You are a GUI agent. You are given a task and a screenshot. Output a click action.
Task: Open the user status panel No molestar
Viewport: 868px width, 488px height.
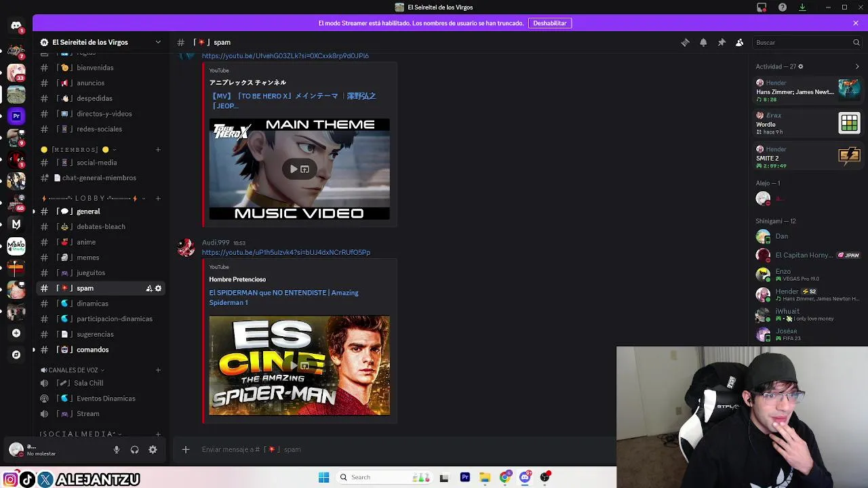56,449
